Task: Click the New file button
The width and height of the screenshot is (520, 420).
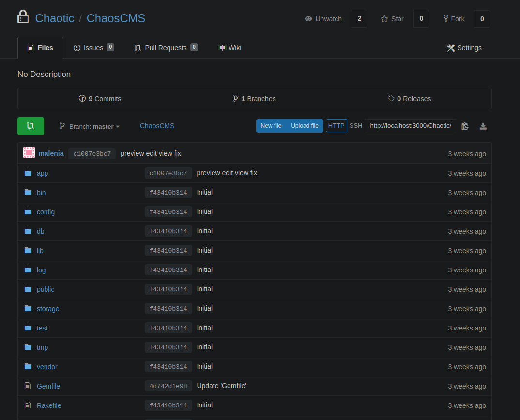Action: pyautogui.click(x=271, y=126)
